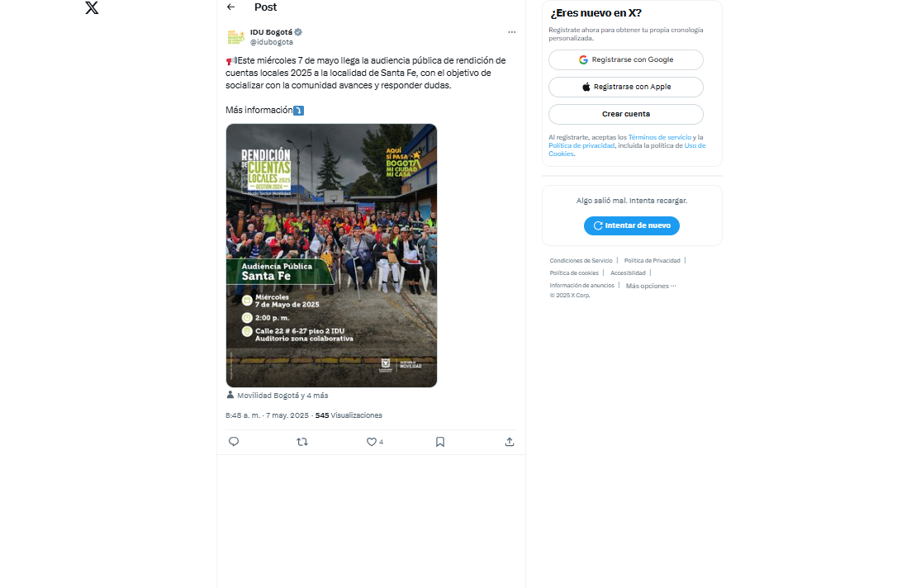Click the X logo icon

pyautogui.click(x=92, y=8)
